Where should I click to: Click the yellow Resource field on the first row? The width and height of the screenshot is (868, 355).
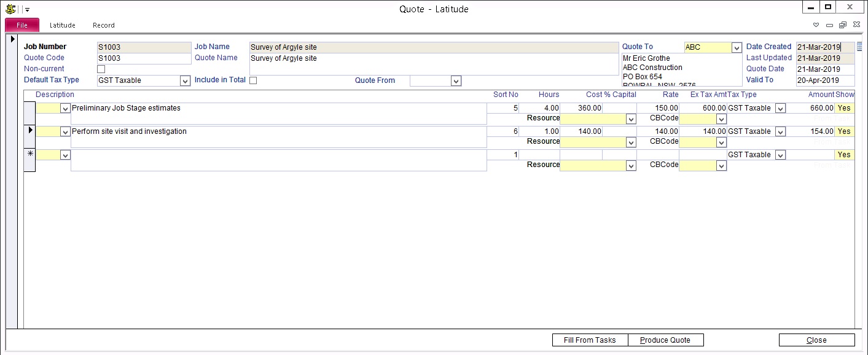pyautogui.click(x=593, y=119)
